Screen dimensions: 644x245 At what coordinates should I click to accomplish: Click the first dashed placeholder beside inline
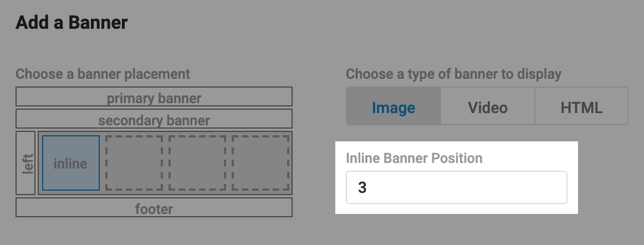pos(134,163)
